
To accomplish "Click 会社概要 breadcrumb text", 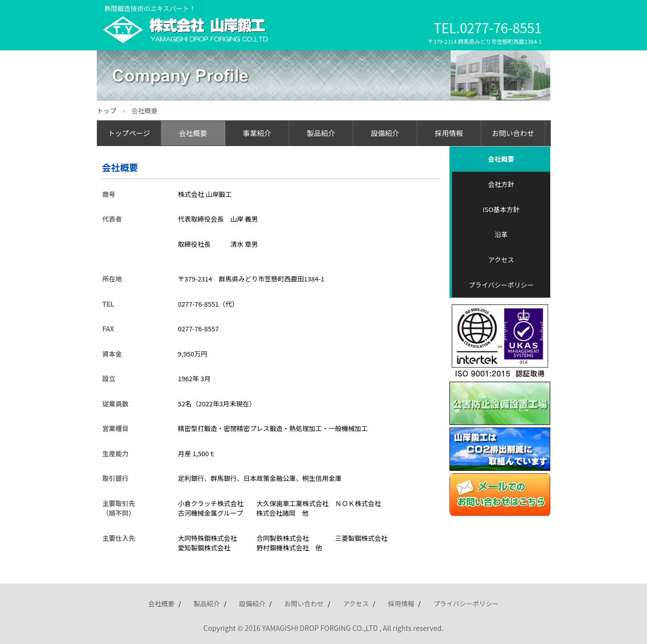I will (x=145, y=111).
